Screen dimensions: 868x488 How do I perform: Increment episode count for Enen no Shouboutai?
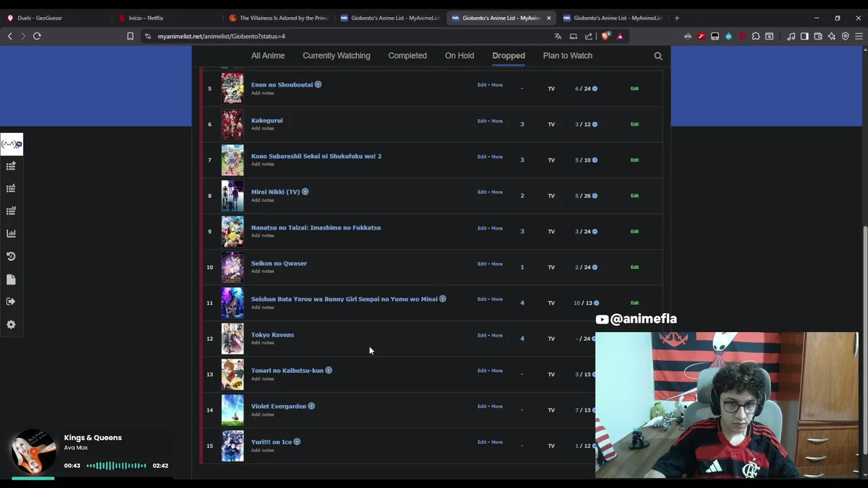595,89
